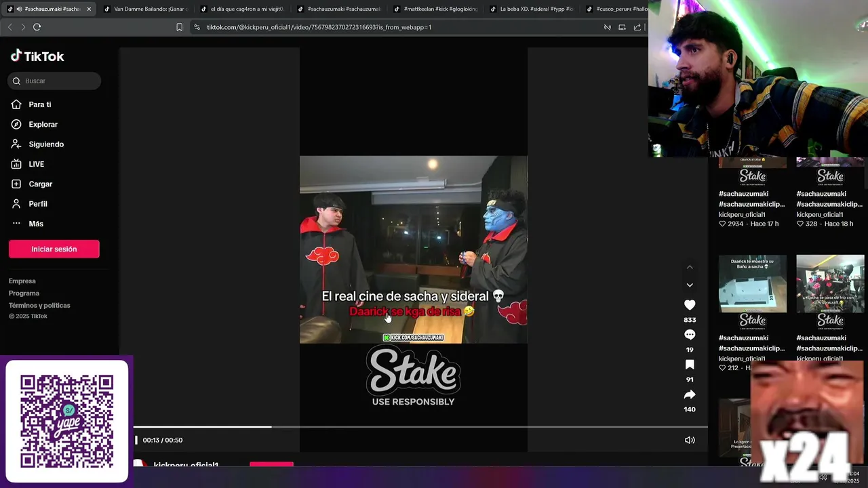Click the TikTok logo in the sidebar
The height and width of the screenshot is (488, 868).
37,56
